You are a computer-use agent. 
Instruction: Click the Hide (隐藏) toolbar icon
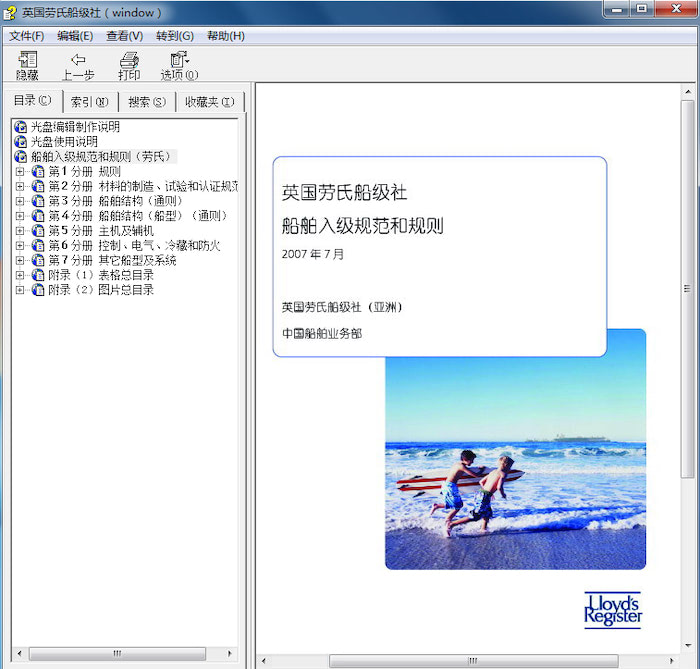pos(27,60)
